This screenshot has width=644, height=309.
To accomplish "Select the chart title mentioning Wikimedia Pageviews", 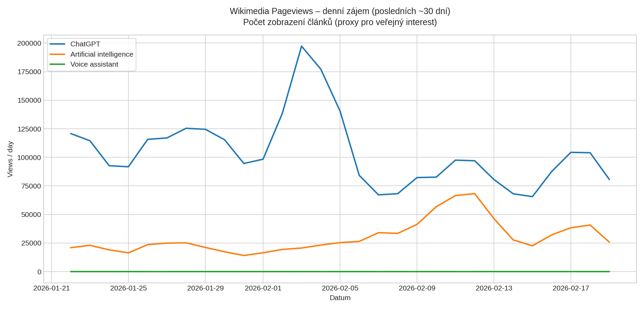I will [340, 10].
